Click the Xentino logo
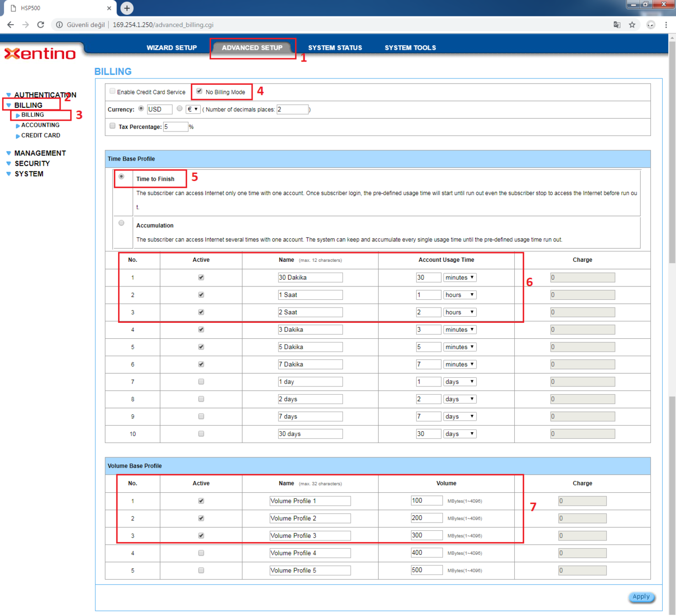This screenshot has height=616, width=676. [40, 54]
